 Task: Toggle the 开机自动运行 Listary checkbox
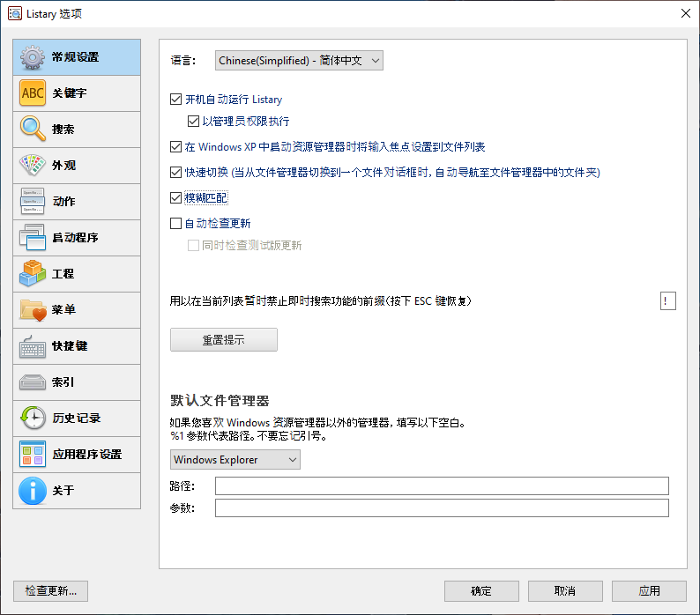(175, 100)
